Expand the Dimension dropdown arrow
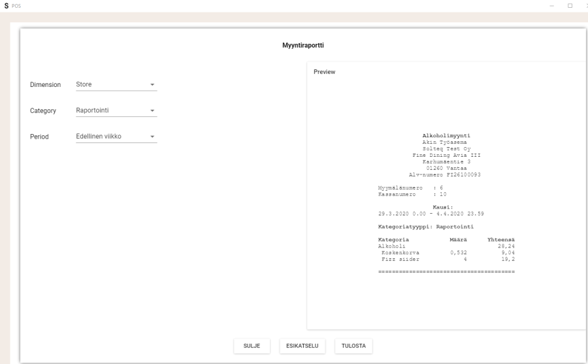This screenshot has width=588, height=364. (x=152, y=85)
